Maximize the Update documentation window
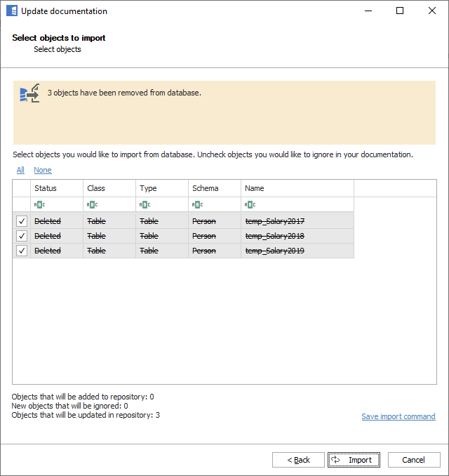 400,11
